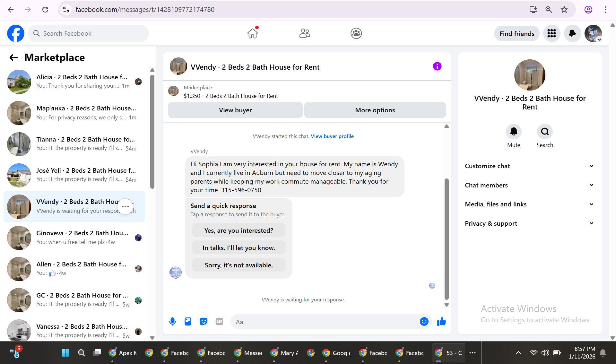Search in conversation magnifier icon

[x=545, y=132]
